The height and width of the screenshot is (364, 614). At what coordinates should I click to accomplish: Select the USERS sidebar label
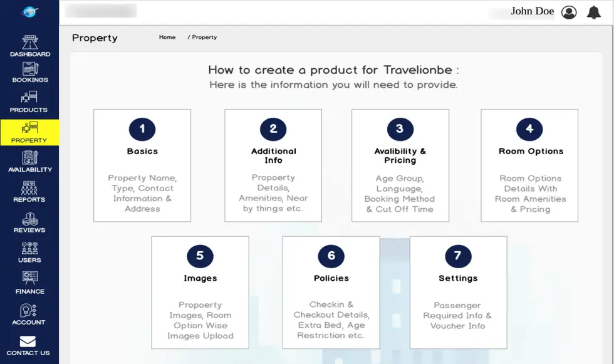coord(30,260)
